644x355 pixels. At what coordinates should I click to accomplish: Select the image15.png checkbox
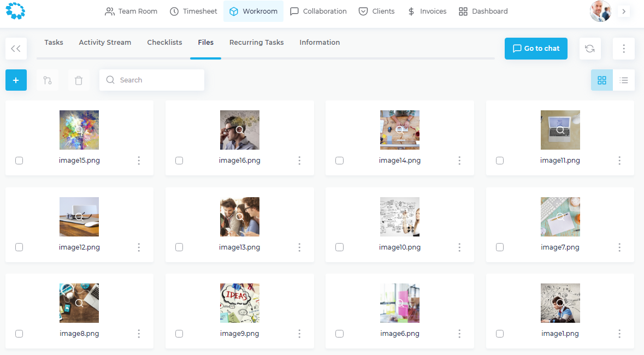coord(19,161)
